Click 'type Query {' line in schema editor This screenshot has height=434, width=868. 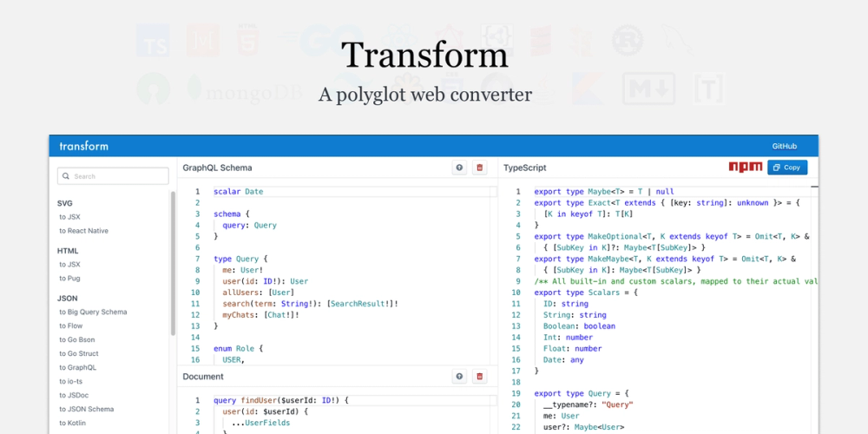[x=240, y=259]
